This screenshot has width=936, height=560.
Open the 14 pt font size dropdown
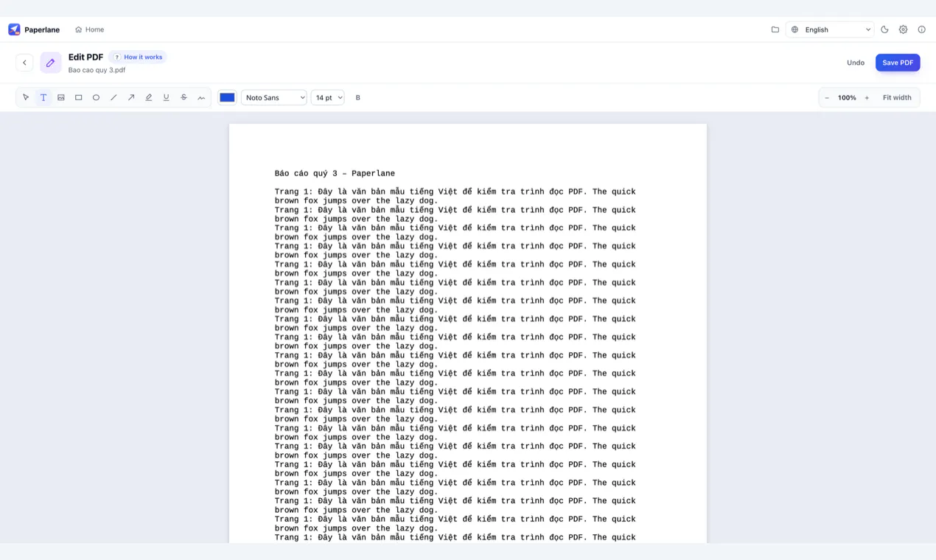pyautogui.click(x=328, y=97)
